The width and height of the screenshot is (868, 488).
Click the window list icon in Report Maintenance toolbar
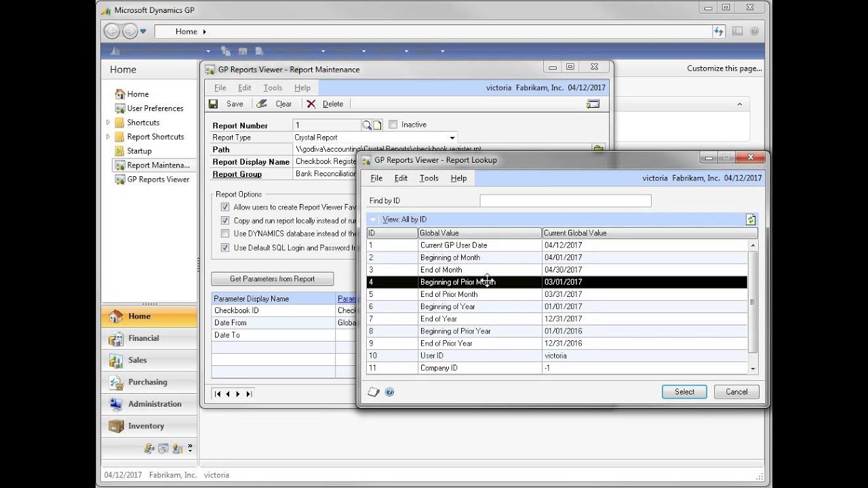(x=593, y=104)
